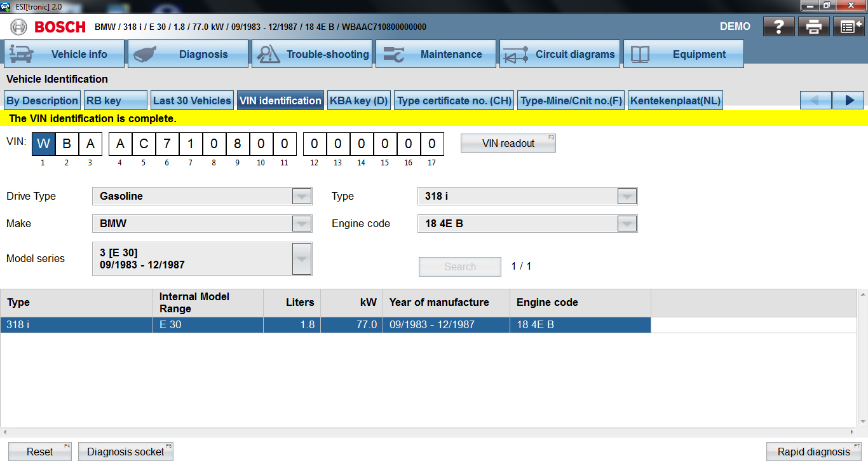The height and width of the screenshot is (463, 868).
Task: Open the Equipment book icon tab
Action: pos(684,54)
